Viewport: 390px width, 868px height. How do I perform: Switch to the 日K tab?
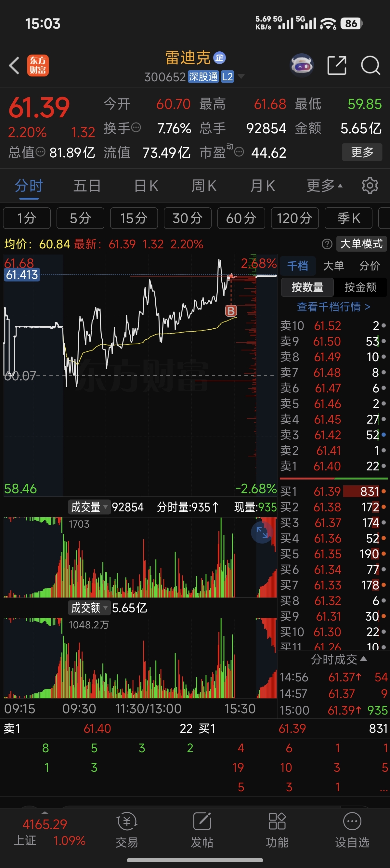point(146,186)
